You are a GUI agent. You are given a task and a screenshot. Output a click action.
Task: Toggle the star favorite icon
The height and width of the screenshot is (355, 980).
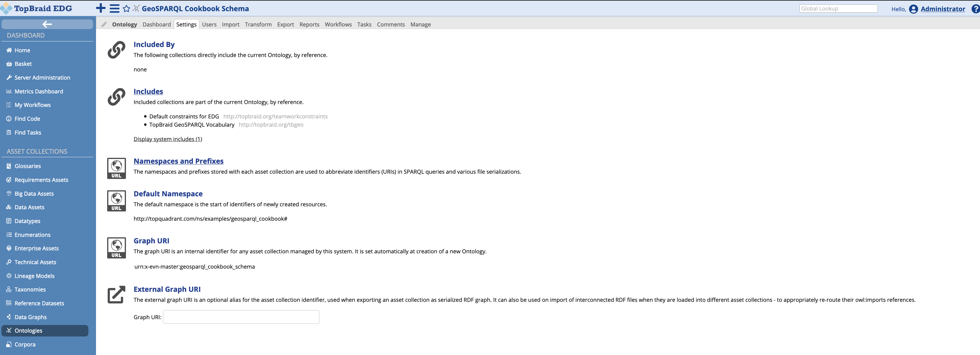126,9
